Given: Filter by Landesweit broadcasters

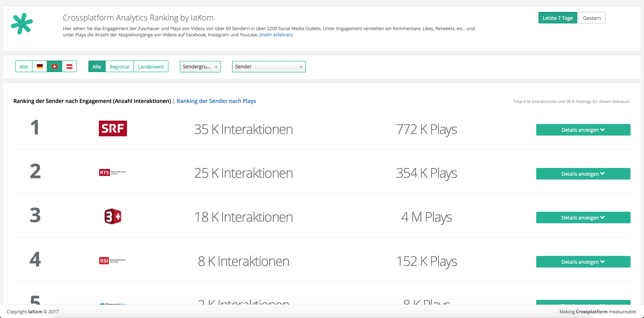Looking at the screenshot, I should coord(151,66).
